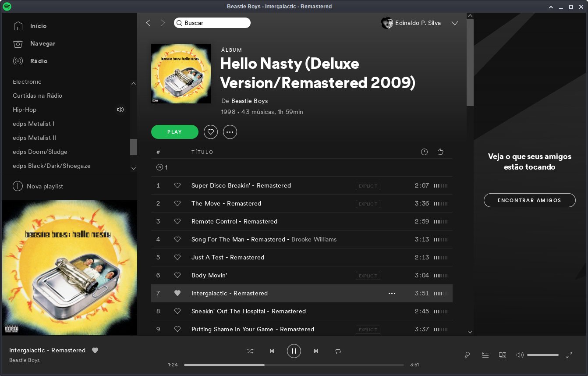The height and width of the screenshot is (376, 588).
Task: Open Hip-Hop playlist
Action: [25, 110]
